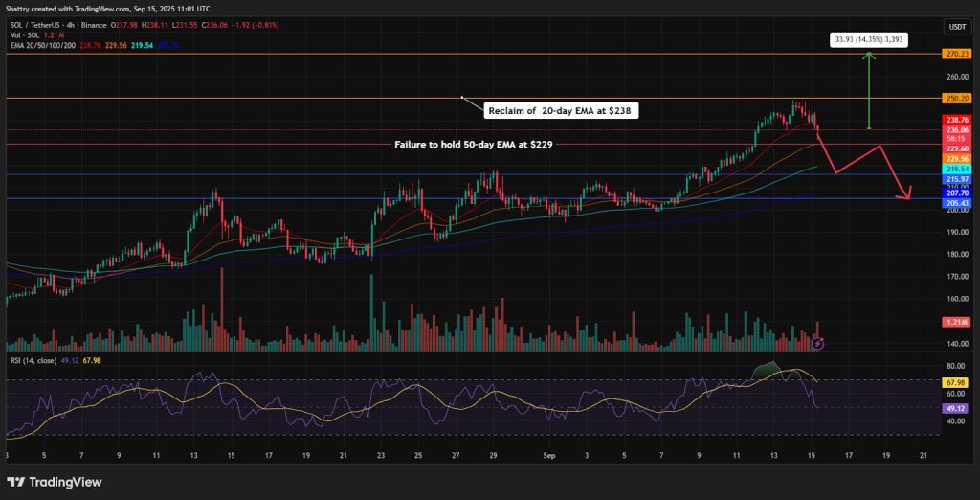
Task: Click the 270.23 orange price label
Action: [958, 55]
